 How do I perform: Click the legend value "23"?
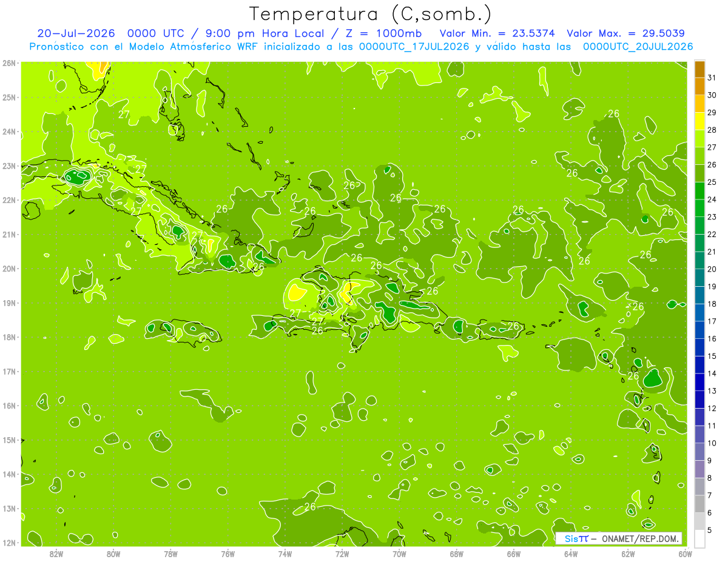click(x=712, y=216)
